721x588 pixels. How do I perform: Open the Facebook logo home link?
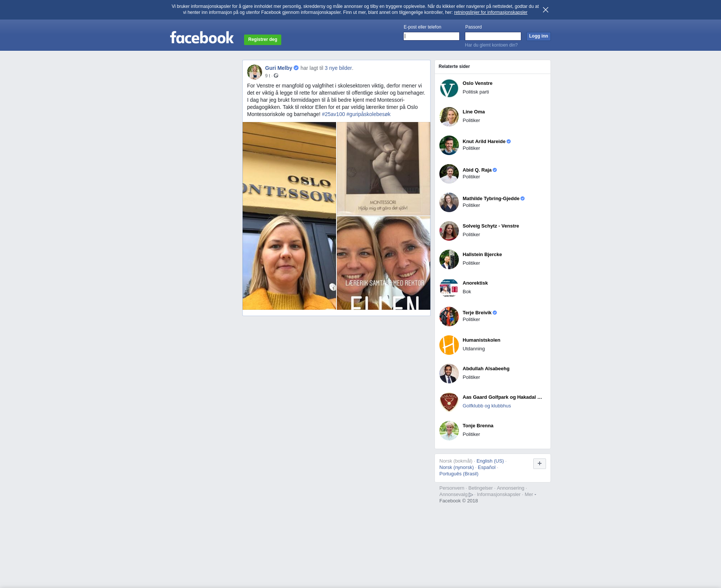click(202, 38)
